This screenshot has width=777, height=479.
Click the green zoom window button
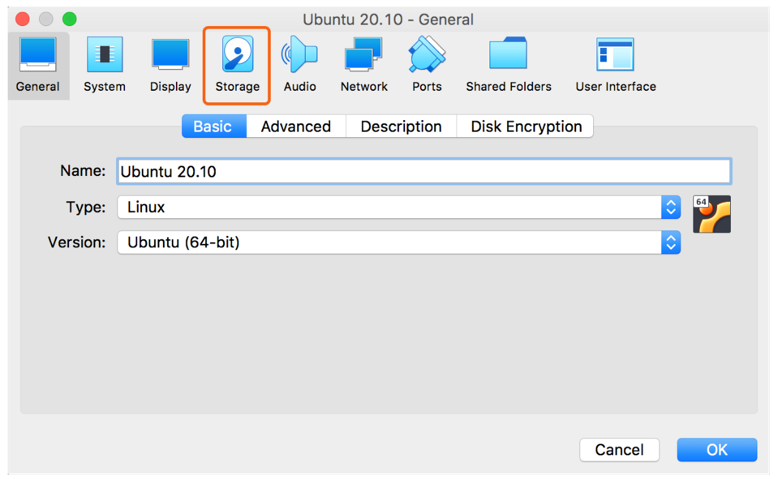69,19
